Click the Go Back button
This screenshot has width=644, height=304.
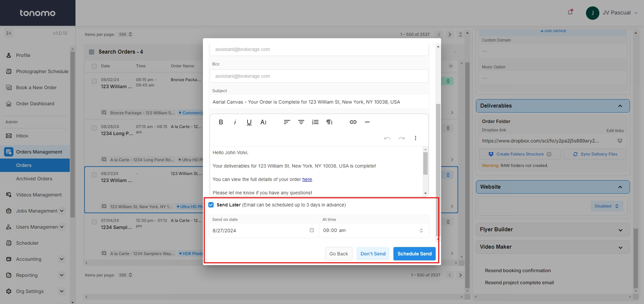click(x=339, y=254)
